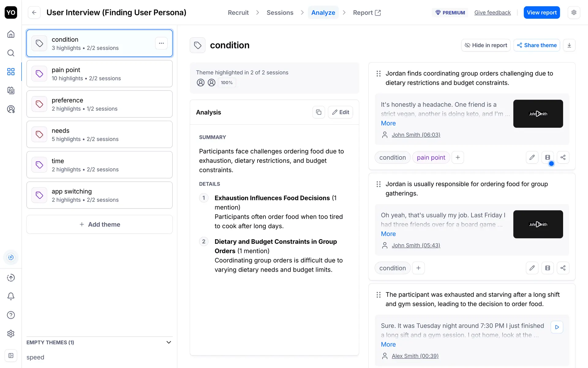The width and height of the screenshot is (588, 368).
Task: Click the back arrow beside project title
Action: [34, 13]
